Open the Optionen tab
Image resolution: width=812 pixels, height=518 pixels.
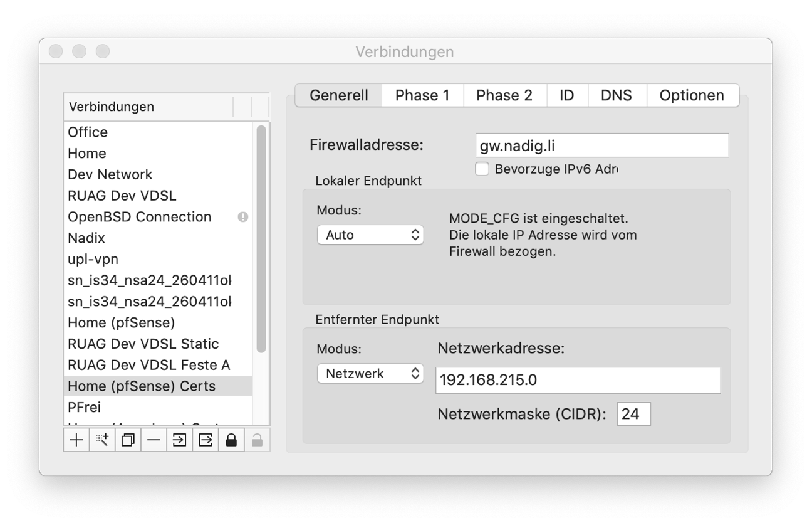[692, 95]
